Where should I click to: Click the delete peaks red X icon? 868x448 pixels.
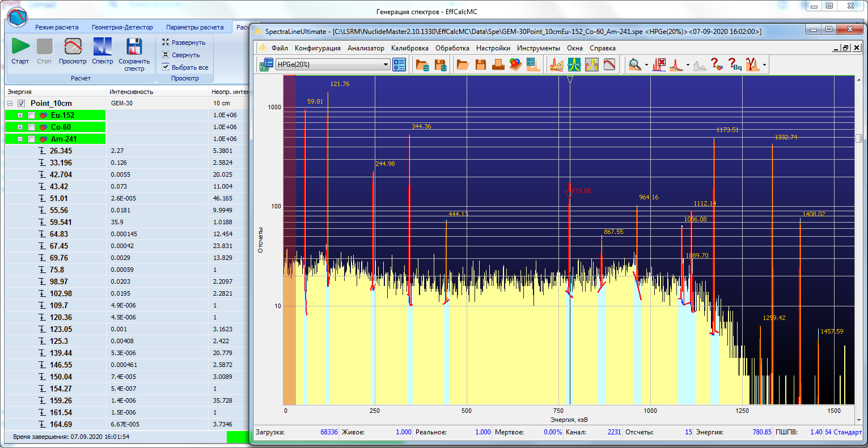tap(659, 65)
